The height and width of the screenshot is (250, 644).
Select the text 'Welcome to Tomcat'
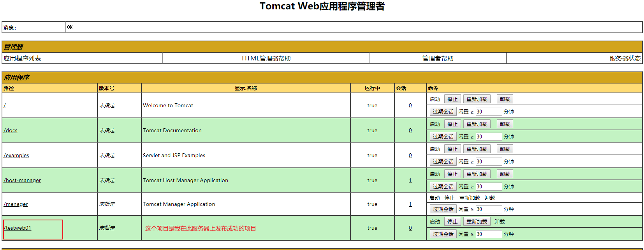(168, 105)
